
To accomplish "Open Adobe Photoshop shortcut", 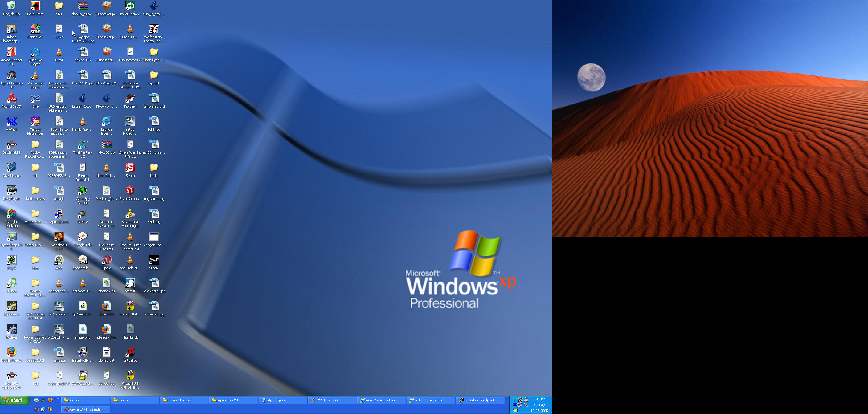I will [11, 33].
